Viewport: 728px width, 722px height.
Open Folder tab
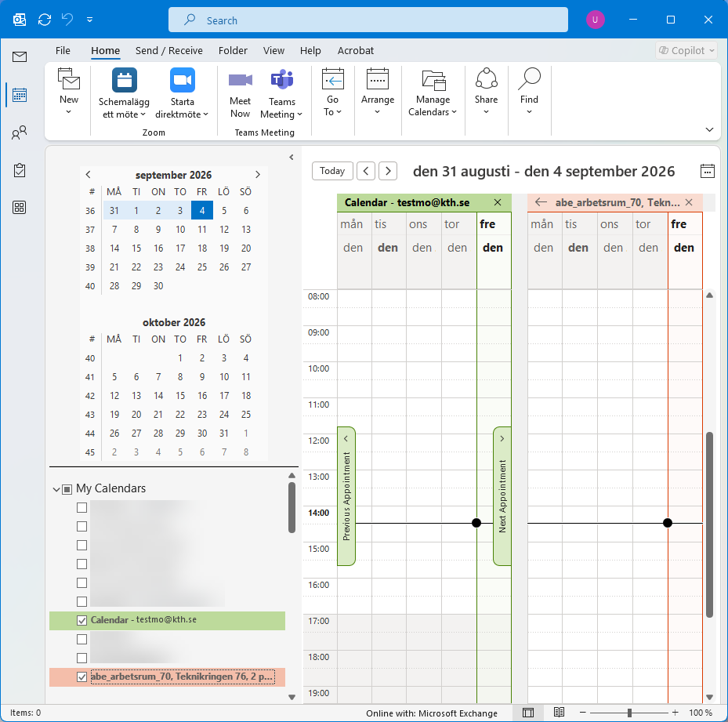pos(233,50)
